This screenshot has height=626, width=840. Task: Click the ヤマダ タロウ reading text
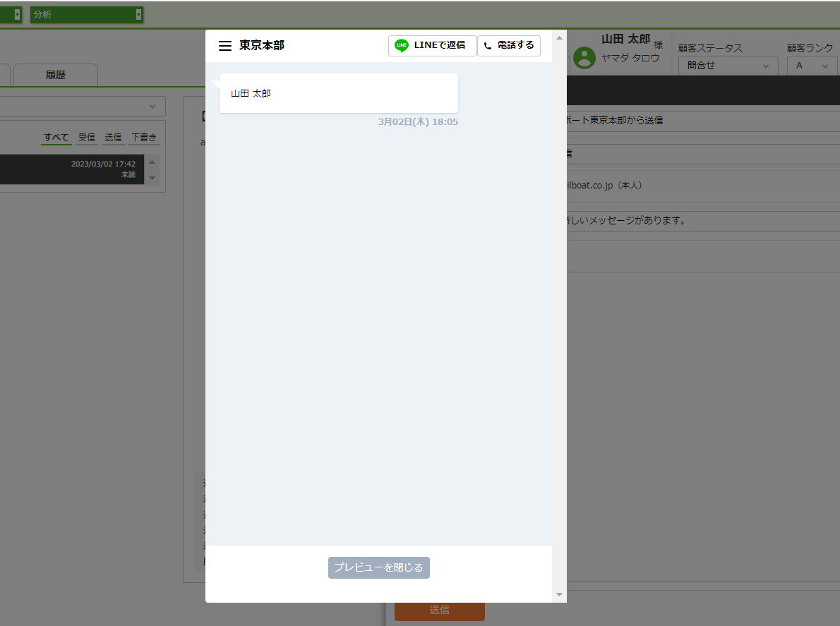(x=630, y=58)
